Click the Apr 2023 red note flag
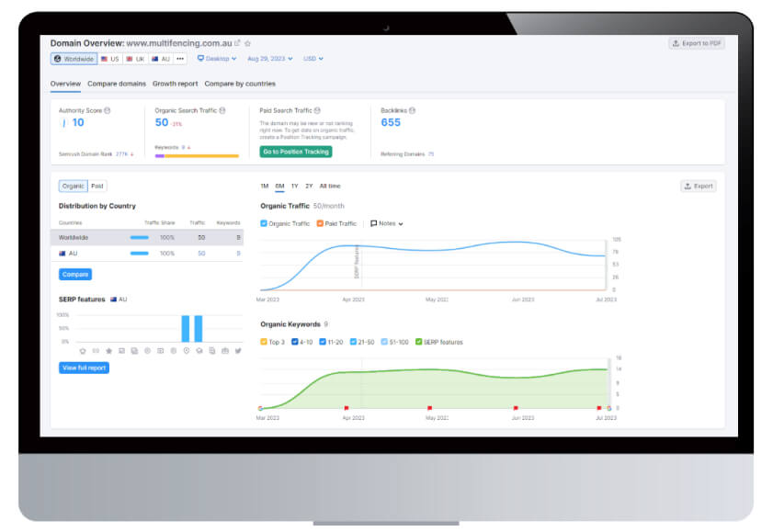The height and width of the screenshot is (532, 773). (x=347, y=408)
